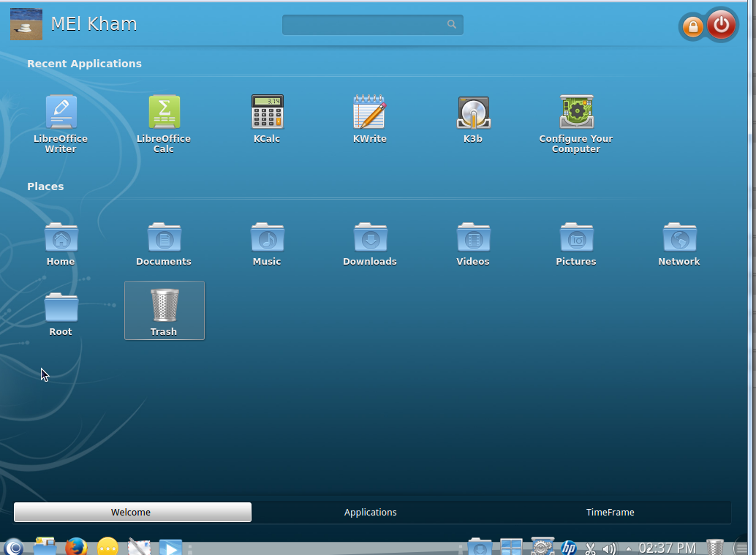Launch the KWrite text editor

coord(370,119)
